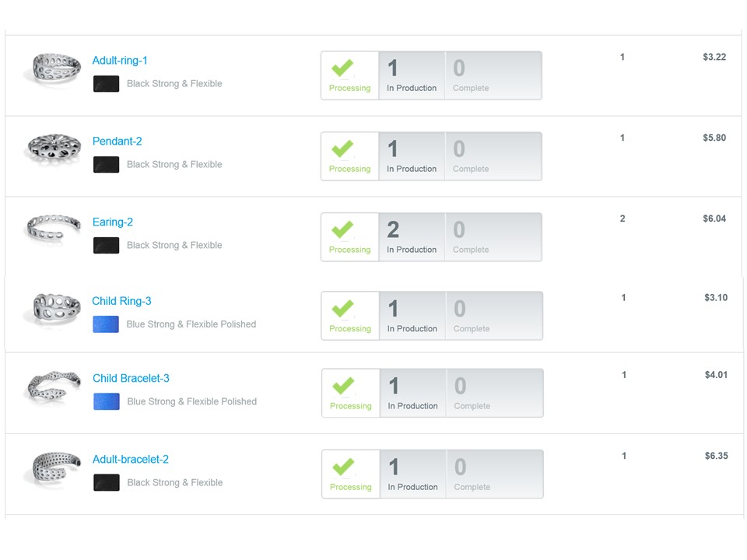Click the Child Bracelet-3 thumbnail image
Viewport: 747px width, 560px height.
pyautogui.click(x=53, y=386)
